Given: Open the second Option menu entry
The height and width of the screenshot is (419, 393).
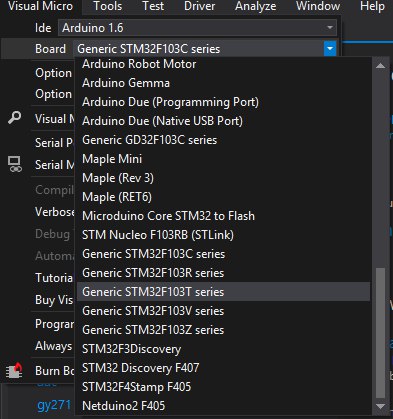Looking at the screenshot, I should click(x=53, y=94).
